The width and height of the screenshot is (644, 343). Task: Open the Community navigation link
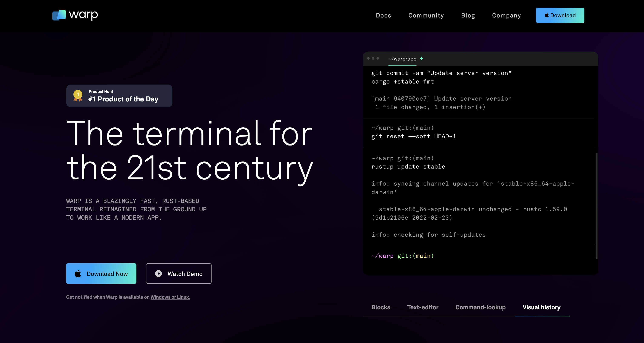tap(426, 16)
